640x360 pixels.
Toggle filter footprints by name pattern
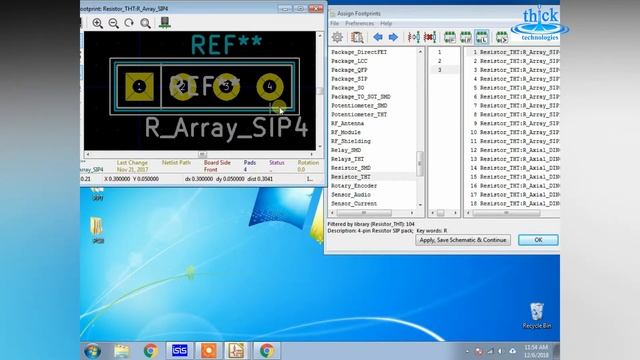pyautogui.click(x=502, y=37)
